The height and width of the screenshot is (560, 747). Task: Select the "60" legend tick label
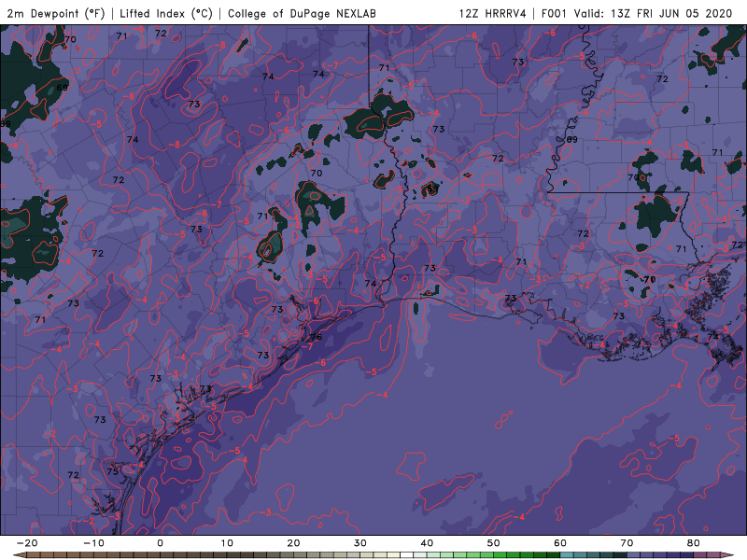click(560, 543)
